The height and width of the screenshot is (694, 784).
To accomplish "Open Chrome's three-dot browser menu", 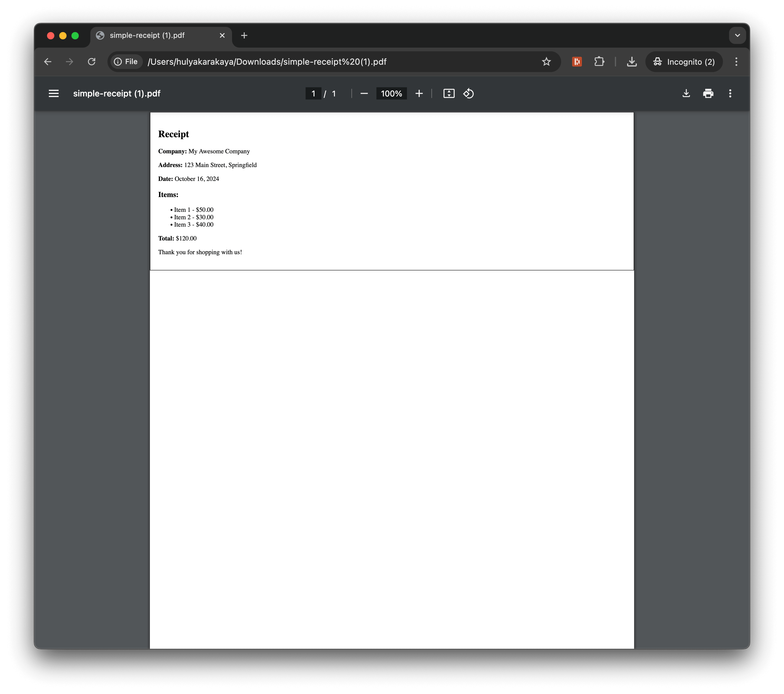I will (736, 61).
